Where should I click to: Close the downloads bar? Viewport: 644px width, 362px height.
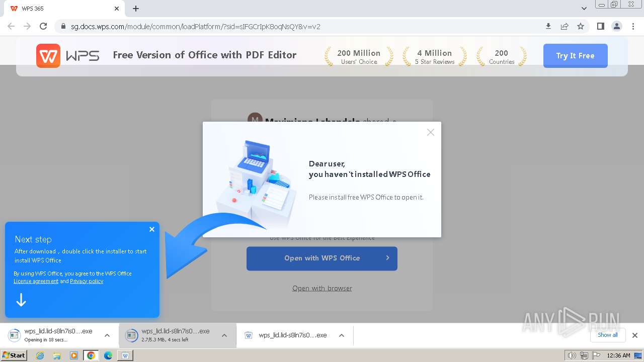tap(635, 335)
